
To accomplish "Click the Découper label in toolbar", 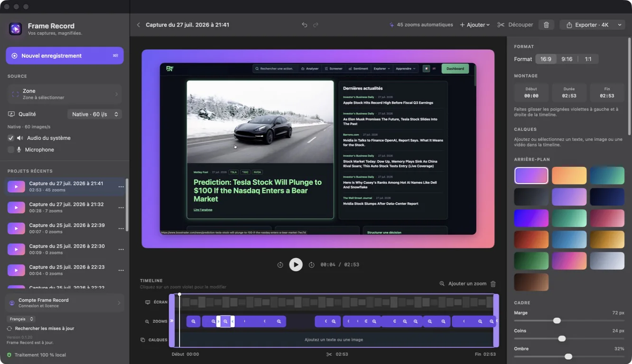I will (520, 25).
